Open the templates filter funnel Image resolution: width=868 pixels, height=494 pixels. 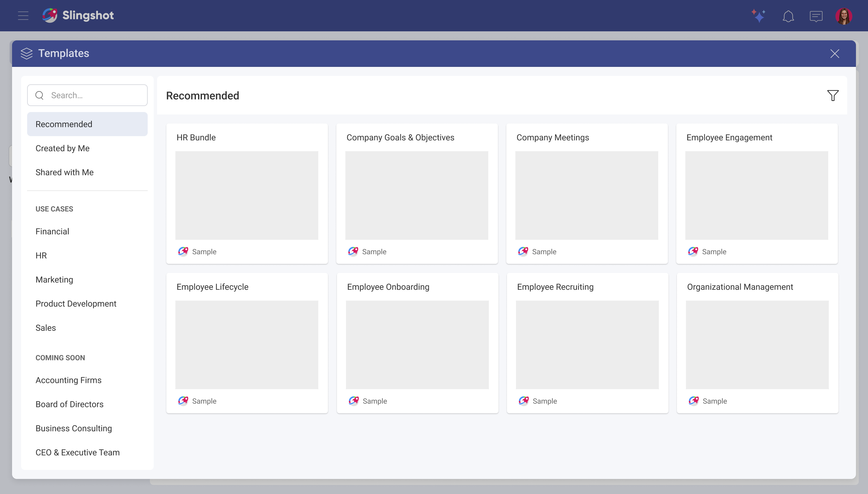833,95
